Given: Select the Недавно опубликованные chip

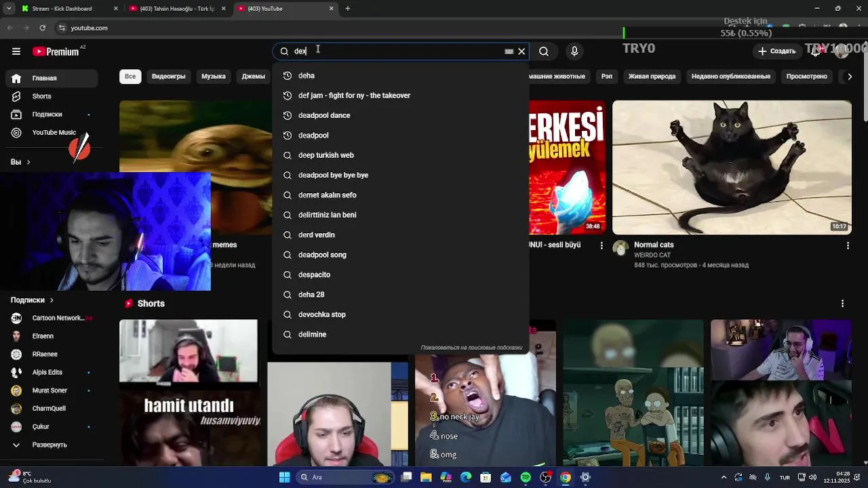Looking at the screenshot, I should [731, 77].
